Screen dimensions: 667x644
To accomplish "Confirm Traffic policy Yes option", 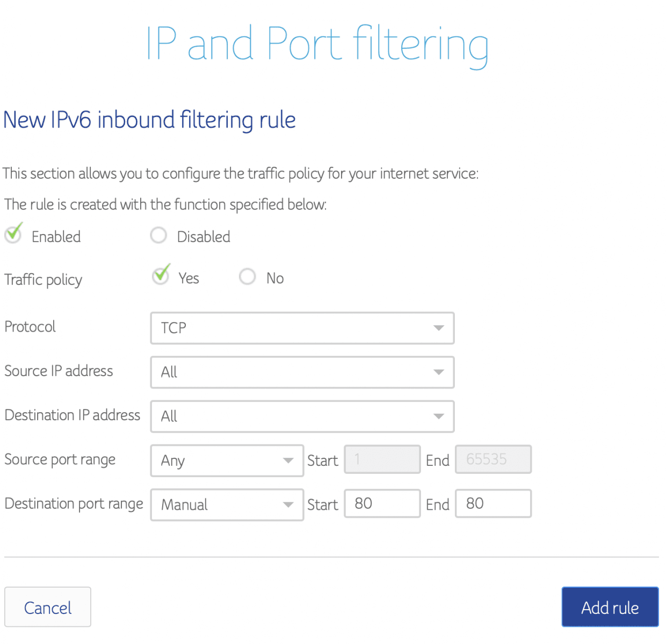I will click(161, 276).
